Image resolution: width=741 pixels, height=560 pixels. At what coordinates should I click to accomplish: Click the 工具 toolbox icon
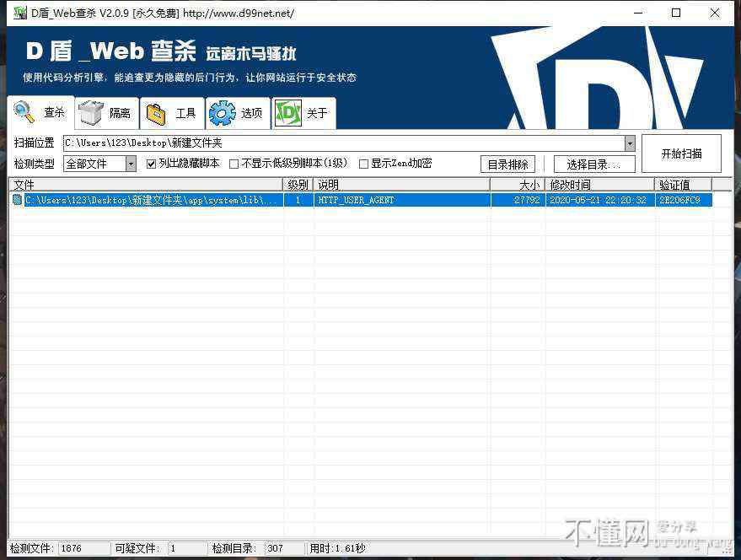(x=156, y=113)
